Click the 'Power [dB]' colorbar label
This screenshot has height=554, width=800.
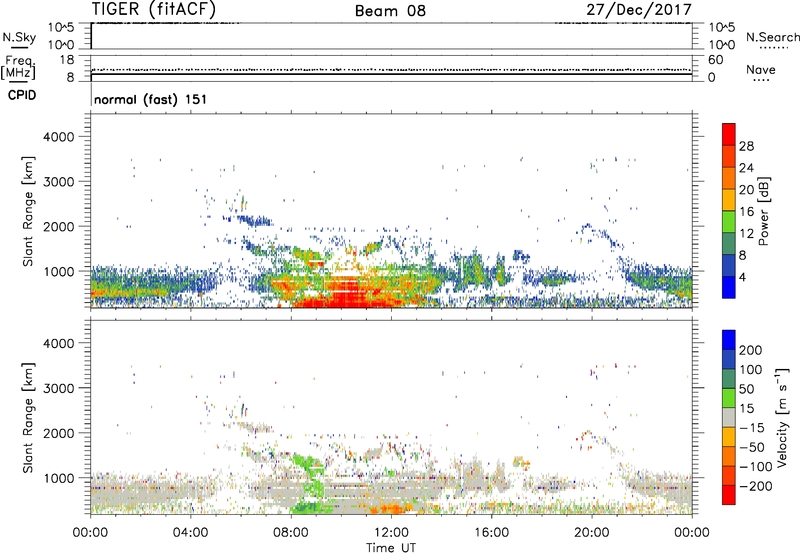coord(763,211)
